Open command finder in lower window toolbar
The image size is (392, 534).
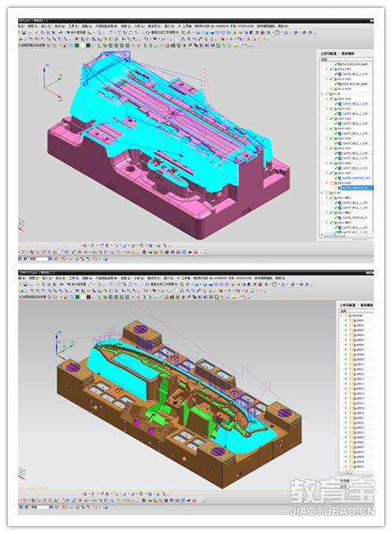coord(77,285)
